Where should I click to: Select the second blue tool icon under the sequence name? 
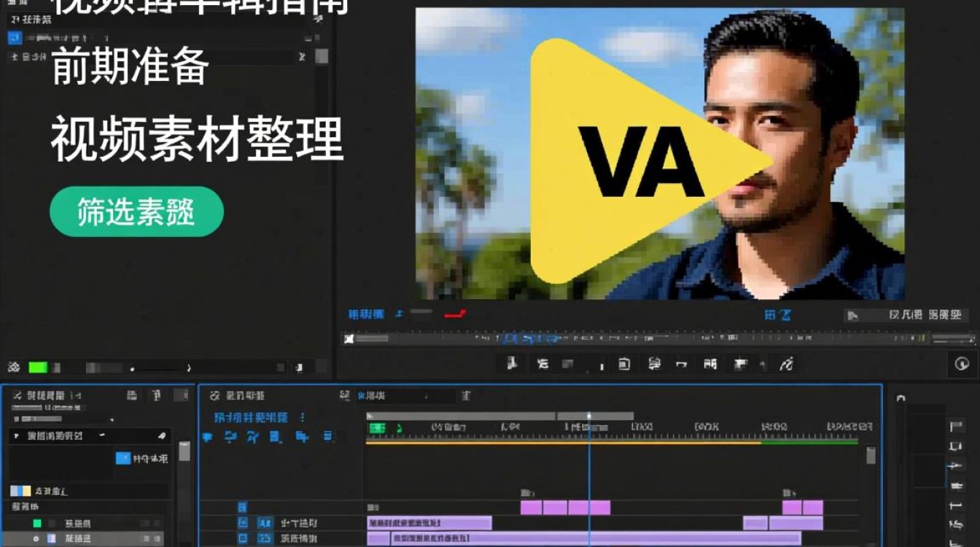[x=230, y=437]
